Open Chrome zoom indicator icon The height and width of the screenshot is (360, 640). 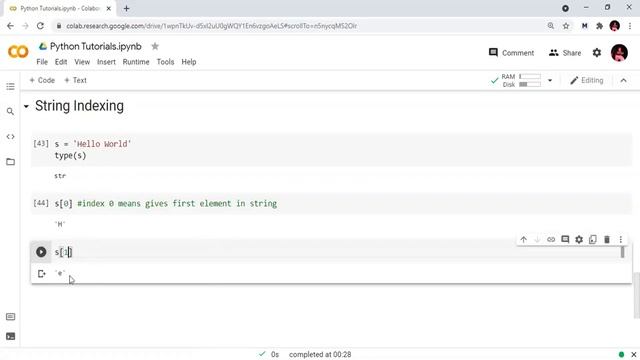click(x=551, y=26)
